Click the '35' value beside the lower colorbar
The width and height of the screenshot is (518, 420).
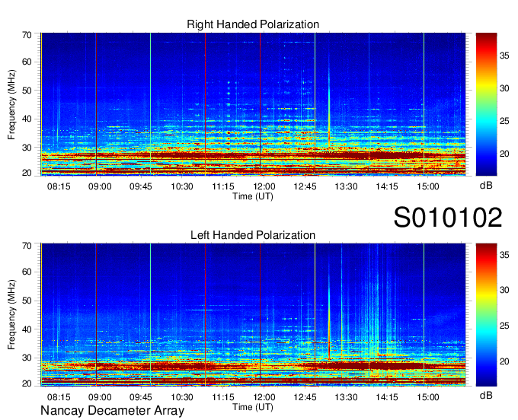(x=504, y=255)
